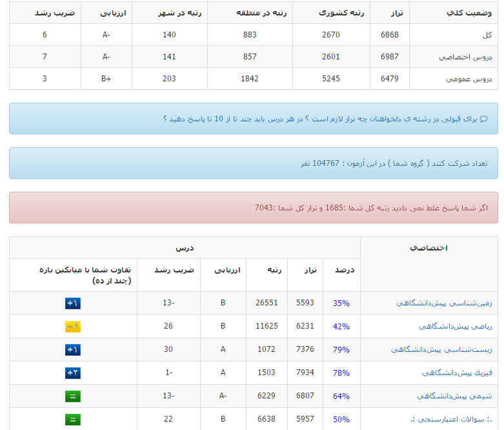This screenshot has width=504, height=430.
Task: Click city rank value 203
Action: pyautogui.click(x=169, y=79)
